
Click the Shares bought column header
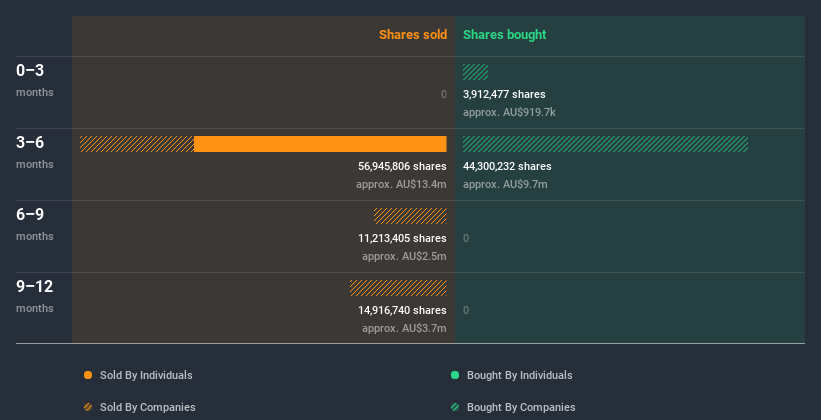pyautogui.click(x=505, y=35)
